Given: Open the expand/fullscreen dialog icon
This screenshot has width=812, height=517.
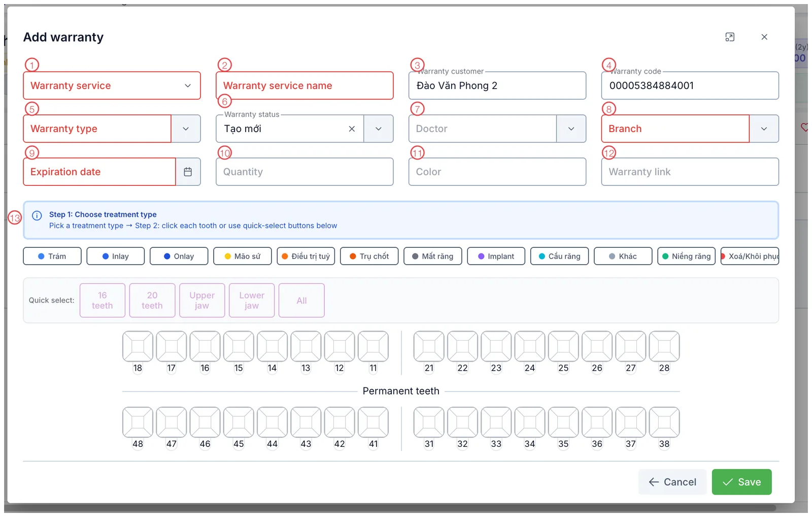Looking at the screenshot, I should [730, 37].
